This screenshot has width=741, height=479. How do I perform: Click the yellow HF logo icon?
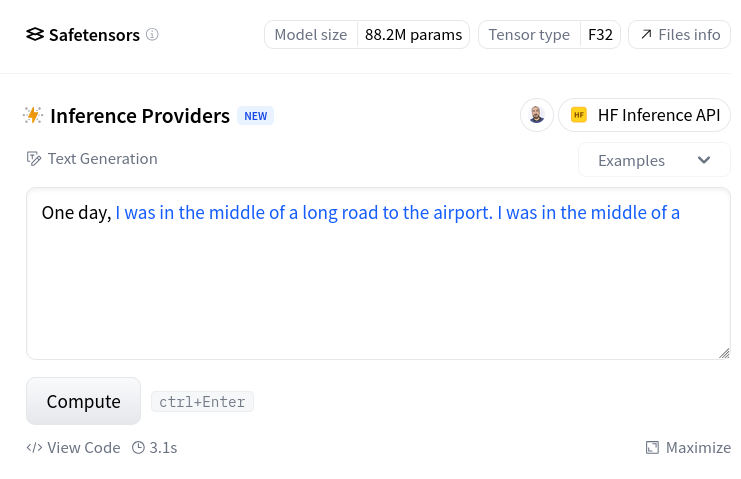click(x=579, y=115)
